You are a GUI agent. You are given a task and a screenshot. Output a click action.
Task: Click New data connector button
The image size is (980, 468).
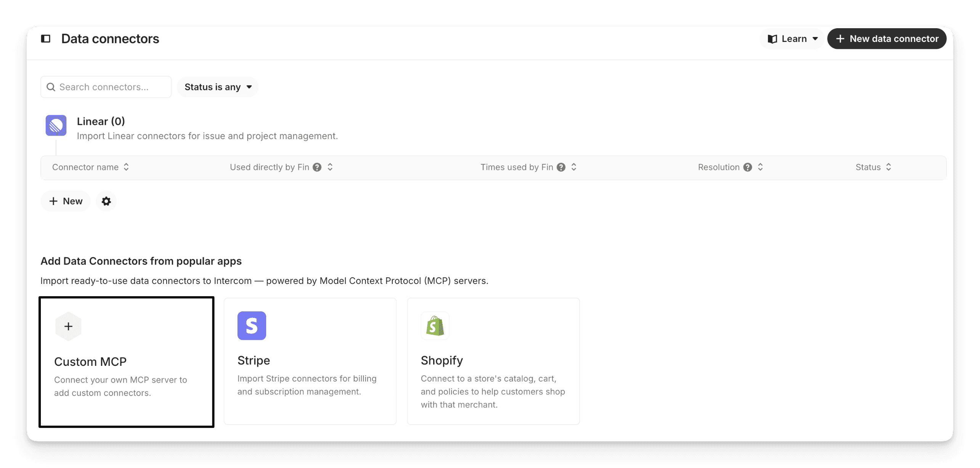point(887,39)
